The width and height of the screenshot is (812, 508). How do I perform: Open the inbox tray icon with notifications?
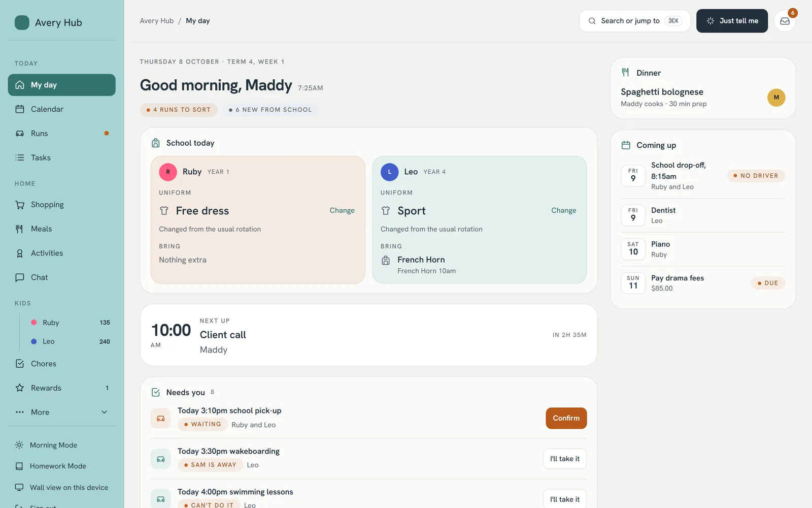785,21
